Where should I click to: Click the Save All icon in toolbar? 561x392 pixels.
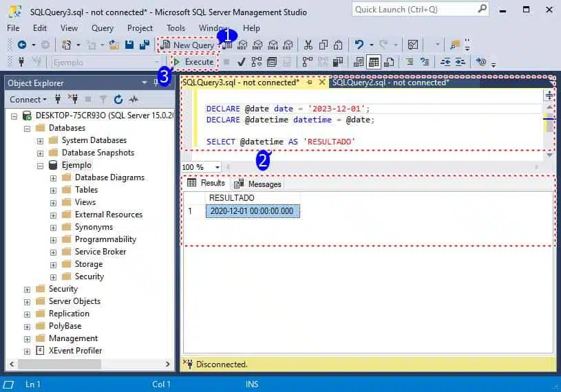point(145,45)
